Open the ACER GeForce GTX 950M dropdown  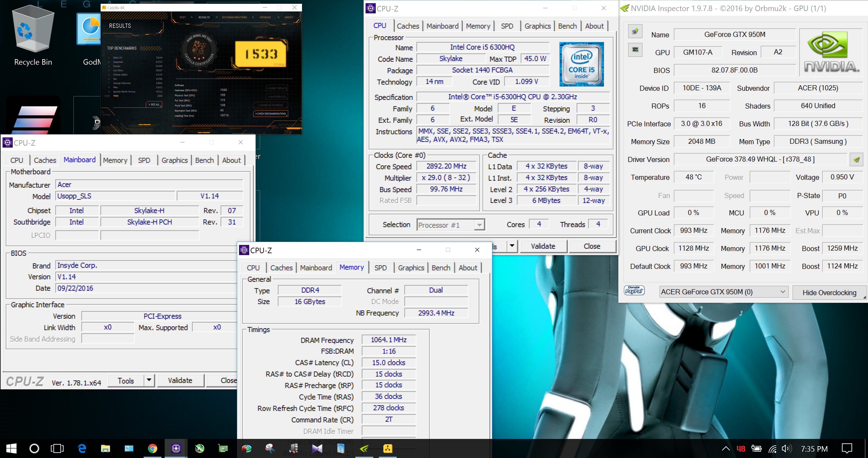click(x=723, y=292)
